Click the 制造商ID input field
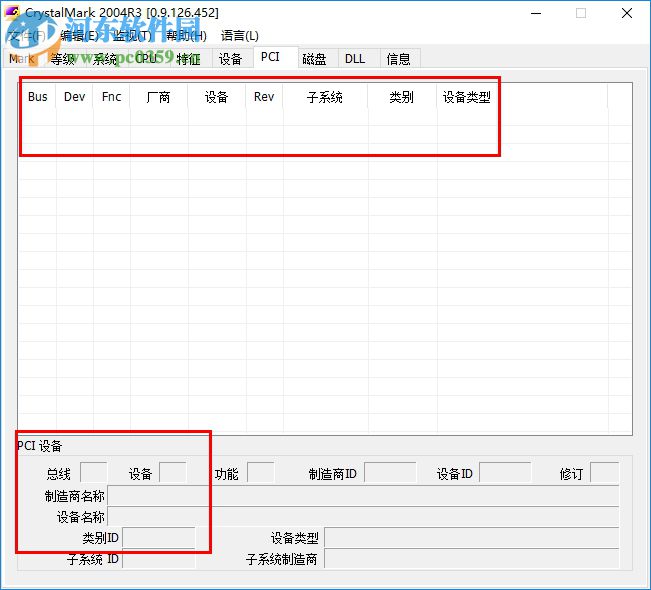The width and height of the screenshot is (651, 590). (390, 472)
